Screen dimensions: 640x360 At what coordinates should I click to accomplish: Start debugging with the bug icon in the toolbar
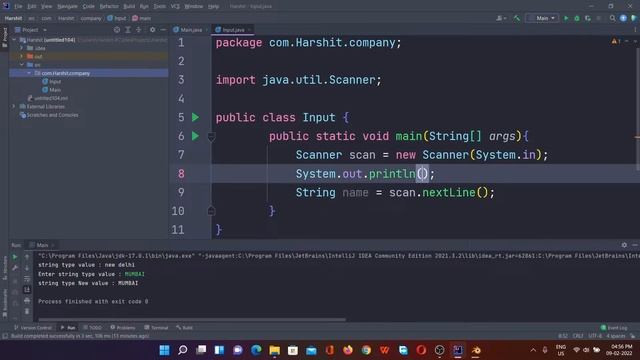pos(577,18)
